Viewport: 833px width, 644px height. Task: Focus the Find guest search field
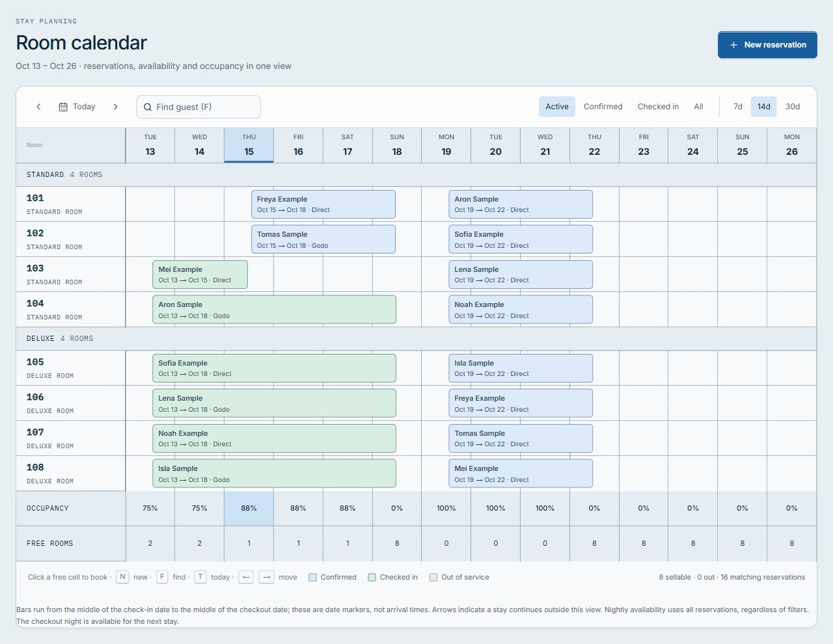(198, 107)
